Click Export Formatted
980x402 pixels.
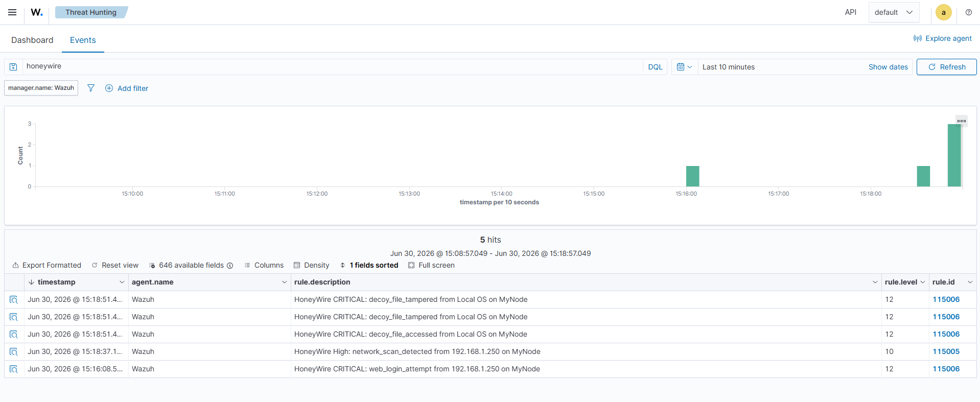(46, 265)
